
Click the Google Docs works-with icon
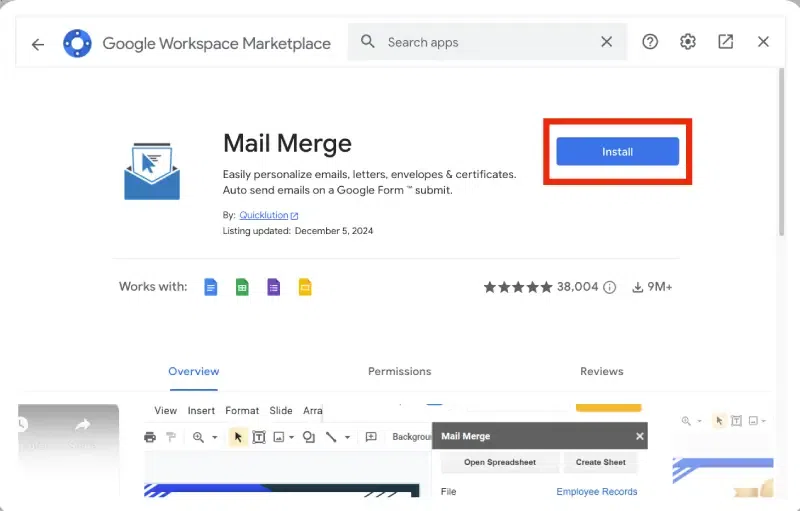tap(211, 287)
